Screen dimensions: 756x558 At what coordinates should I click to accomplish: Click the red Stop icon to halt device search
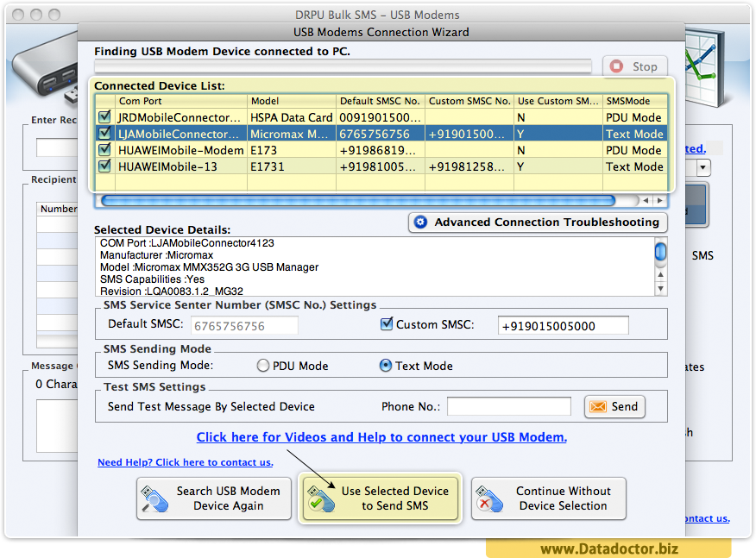(x=614, y=66)
